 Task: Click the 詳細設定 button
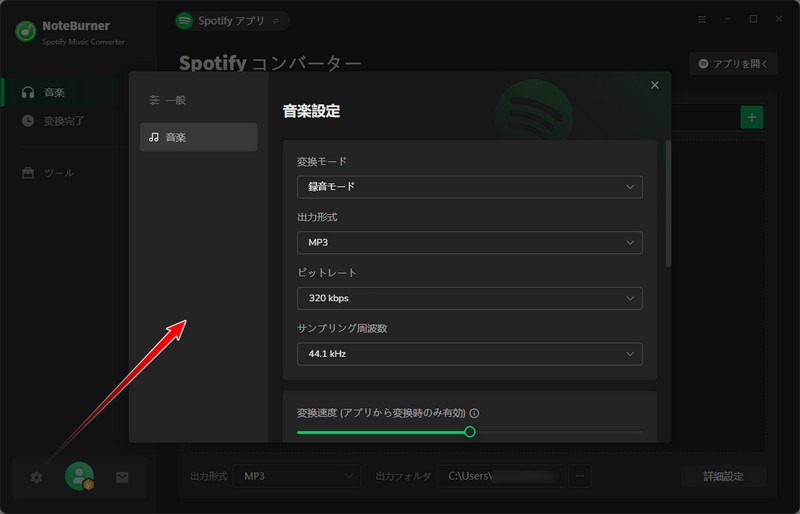click(723, 476)
